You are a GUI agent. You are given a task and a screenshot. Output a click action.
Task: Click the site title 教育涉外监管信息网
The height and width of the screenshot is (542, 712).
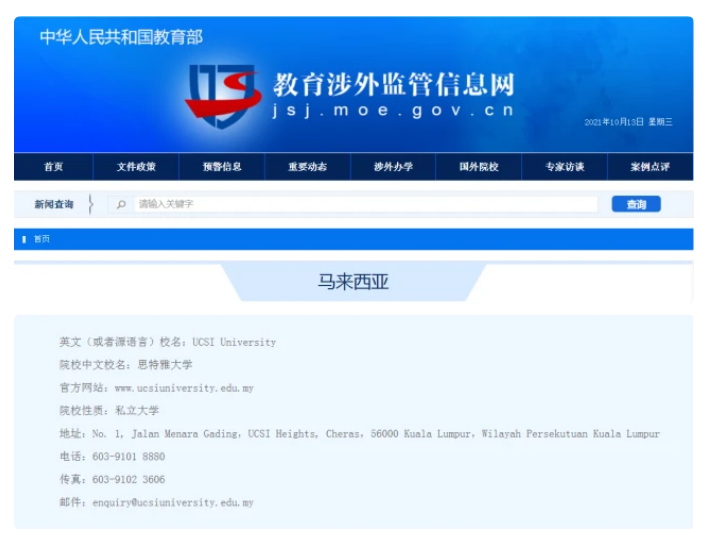point(394,84)
